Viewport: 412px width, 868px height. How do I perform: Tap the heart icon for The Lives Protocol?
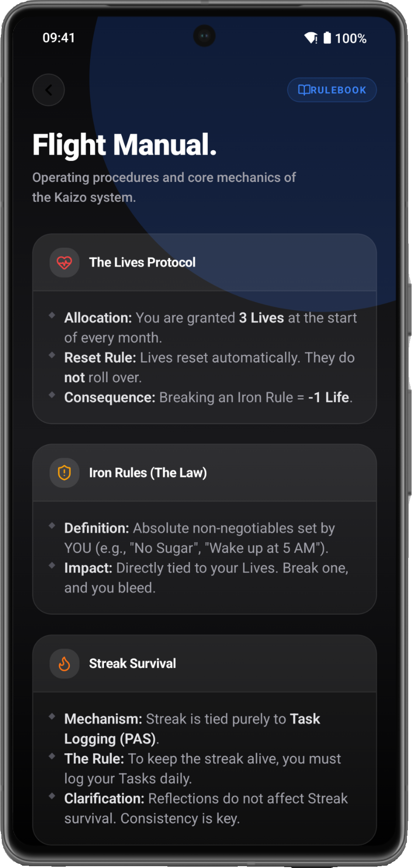click(x=64, y=262)
